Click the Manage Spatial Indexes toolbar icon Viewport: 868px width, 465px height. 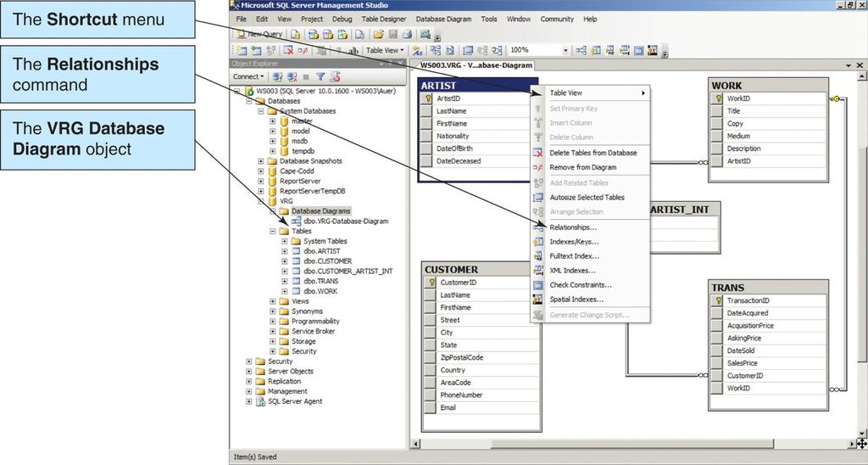[x=653, y=50]
